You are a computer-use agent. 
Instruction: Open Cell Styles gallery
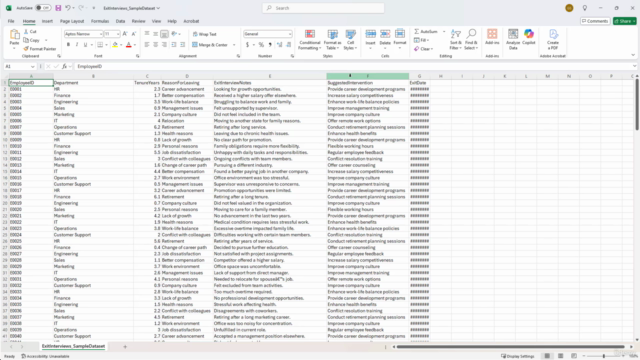coord(350,40)
